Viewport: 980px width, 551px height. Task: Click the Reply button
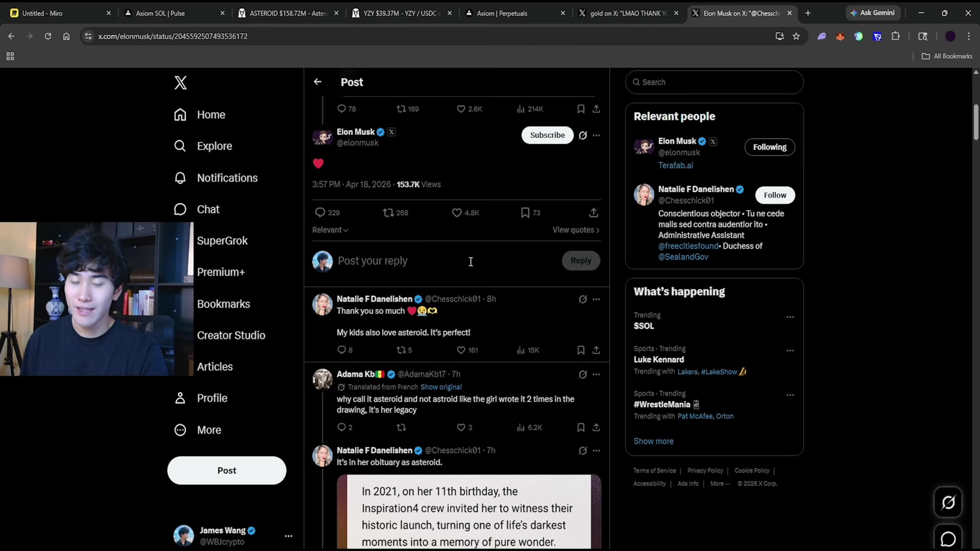[581, 261]
